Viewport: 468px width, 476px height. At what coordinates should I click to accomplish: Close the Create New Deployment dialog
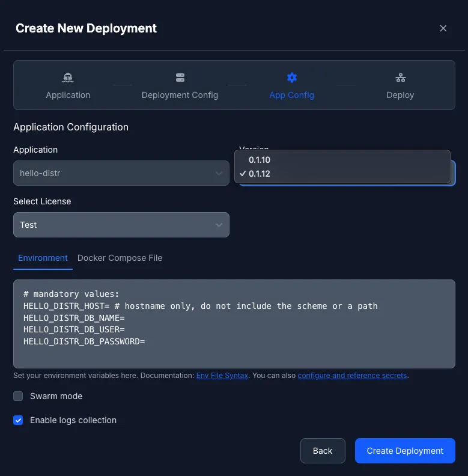443,28
